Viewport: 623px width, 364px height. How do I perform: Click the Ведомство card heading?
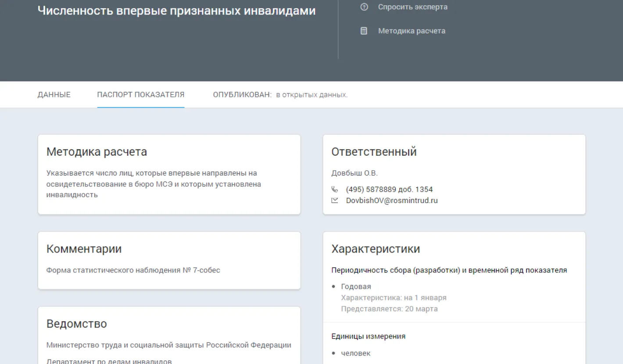point(76,324)
